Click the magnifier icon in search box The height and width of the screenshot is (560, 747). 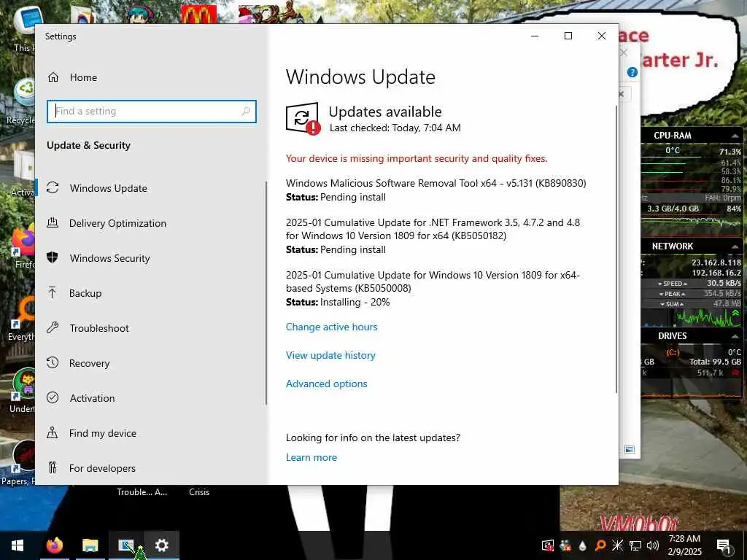point(246,112)
